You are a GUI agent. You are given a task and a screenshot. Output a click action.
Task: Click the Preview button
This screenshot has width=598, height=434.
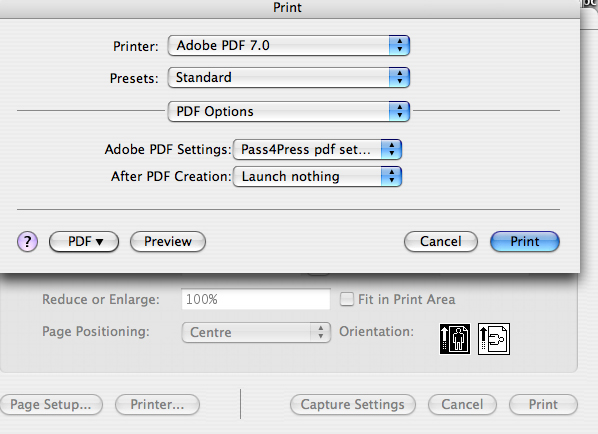point(168,242)
